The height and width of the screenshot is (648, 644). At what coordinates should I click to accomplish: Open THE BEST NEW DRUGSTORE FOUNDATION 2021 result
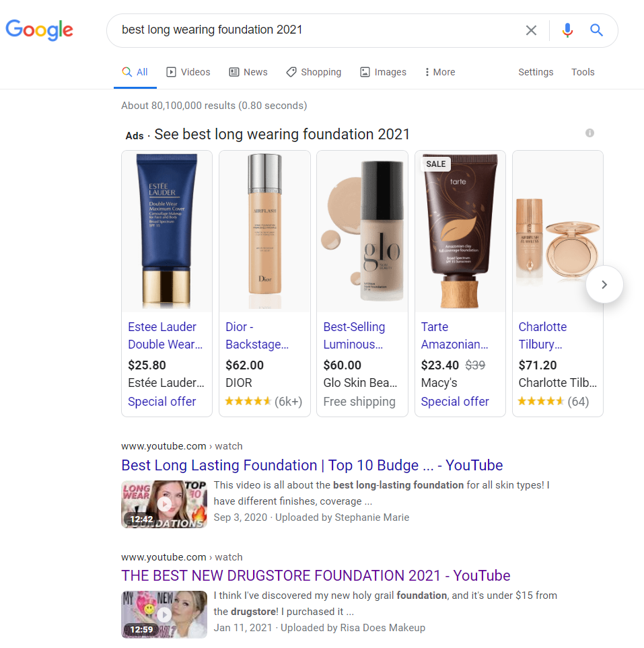click(x=316, y=576)
